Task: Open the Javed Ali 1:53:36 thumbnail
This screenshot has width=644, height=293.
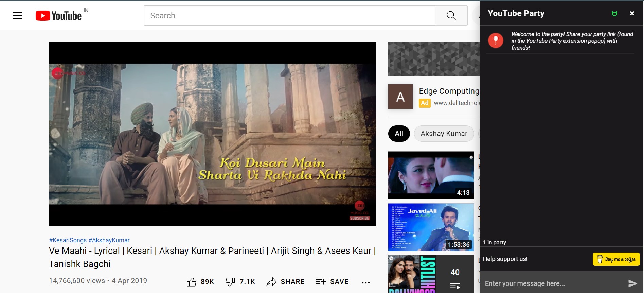Action: tap(431, 227)
